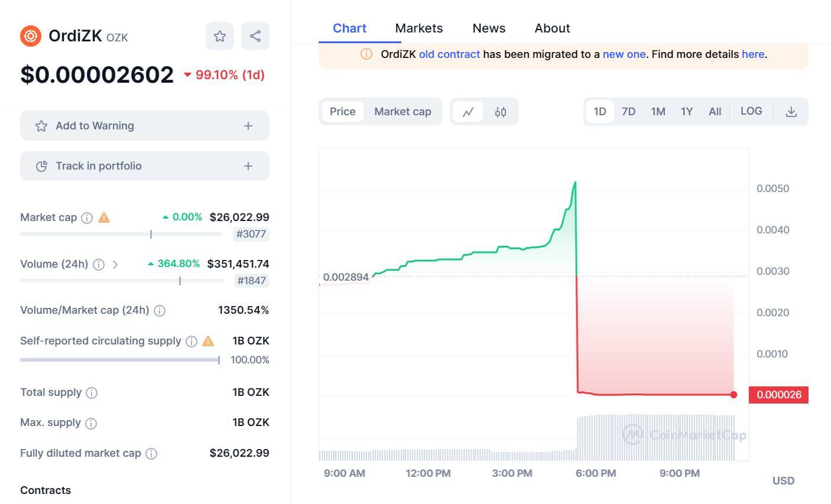The image size is (831, 504).
Task: Click the OrdiZK orange coin logo
Action: [31, 36]
